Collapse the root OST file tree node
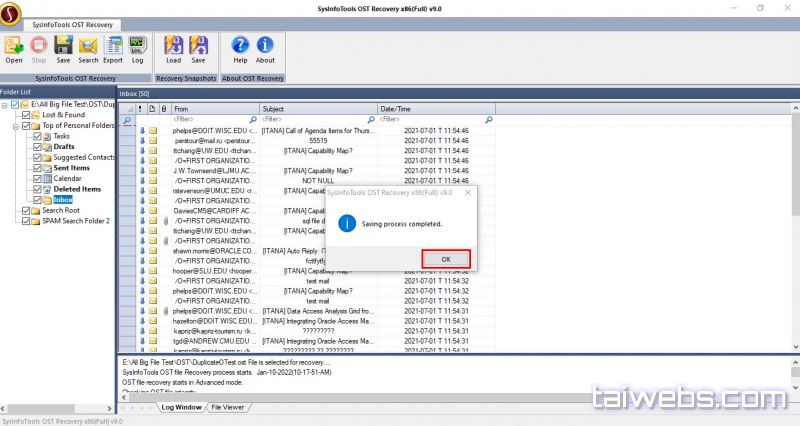This screenshot has width=800, height=426. (5, 105)
